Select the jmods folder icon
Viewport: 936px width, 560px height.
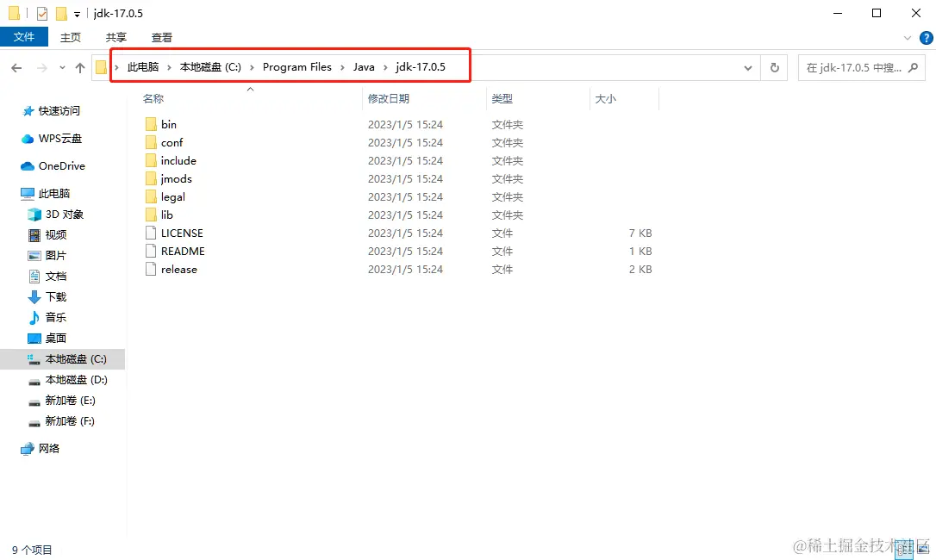coord(151,178)
